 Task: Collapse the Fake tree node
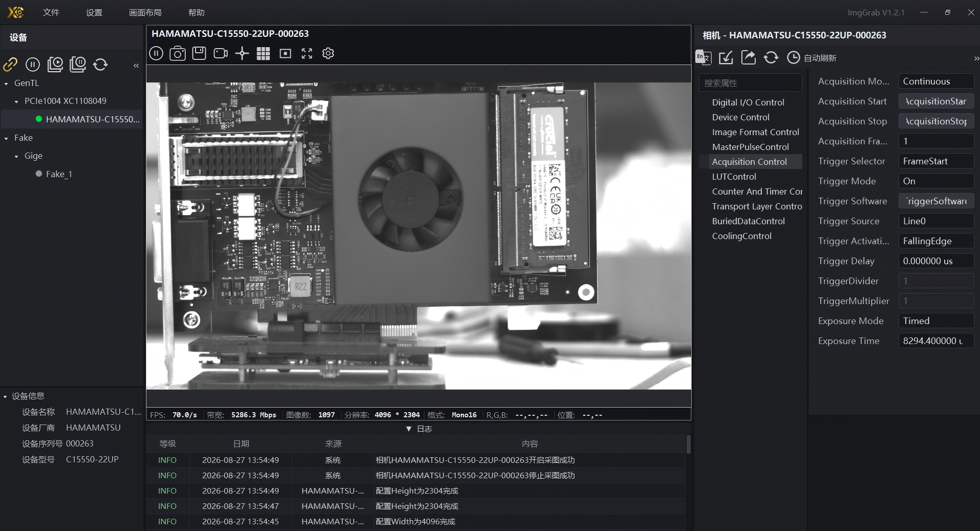[x=6, y=138]
